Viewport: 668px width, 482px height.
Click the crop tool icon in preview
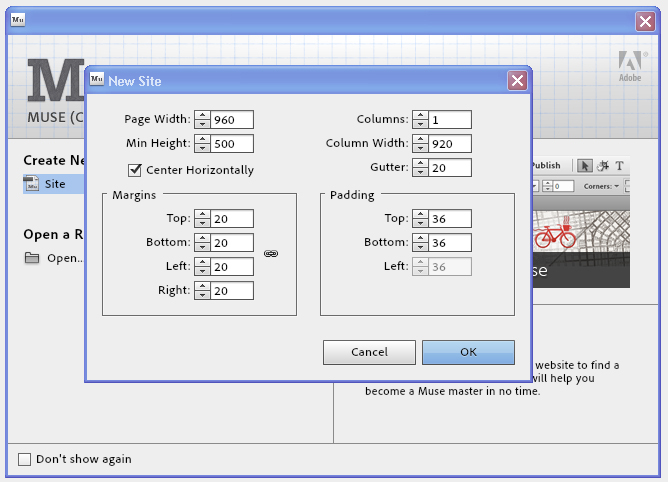tap(603, 166)
